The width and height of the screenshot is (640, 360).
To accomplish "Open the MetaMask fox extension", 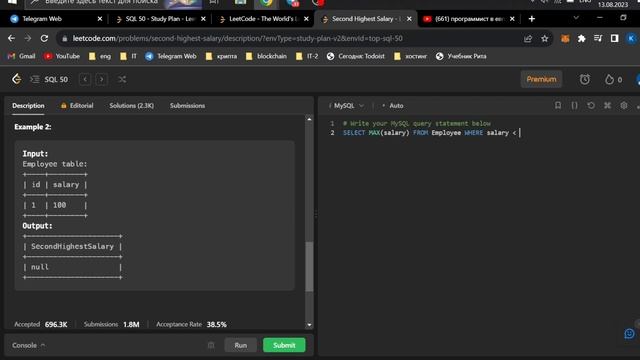I will (565, 38).
